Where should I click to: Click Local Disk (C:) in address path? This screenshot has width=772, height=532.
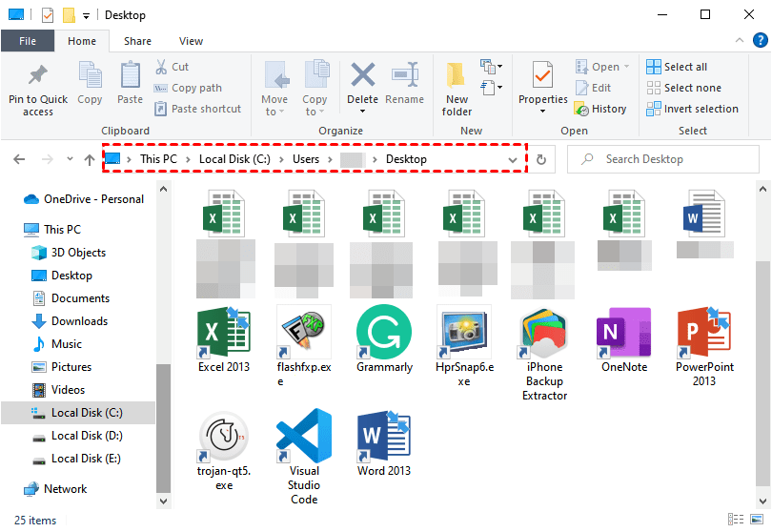tap(234, 159)
